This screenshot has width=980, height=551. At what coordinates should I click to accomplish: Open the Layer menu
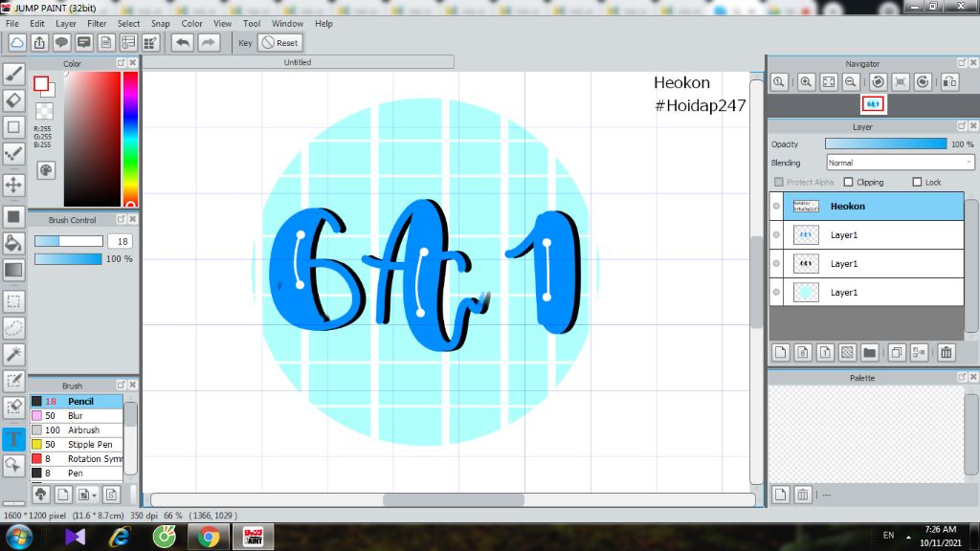(x=66, y=23)
